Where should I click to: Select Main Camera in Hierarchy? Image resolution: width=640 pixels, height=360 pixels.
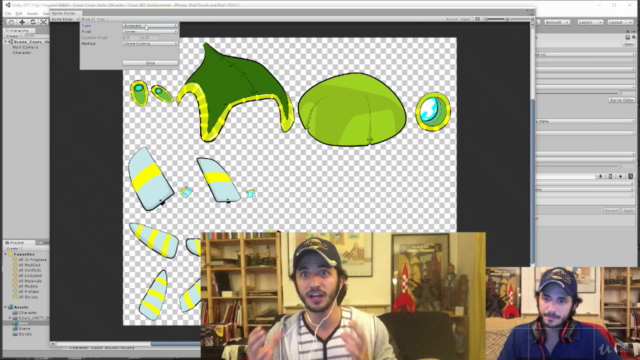25,47
